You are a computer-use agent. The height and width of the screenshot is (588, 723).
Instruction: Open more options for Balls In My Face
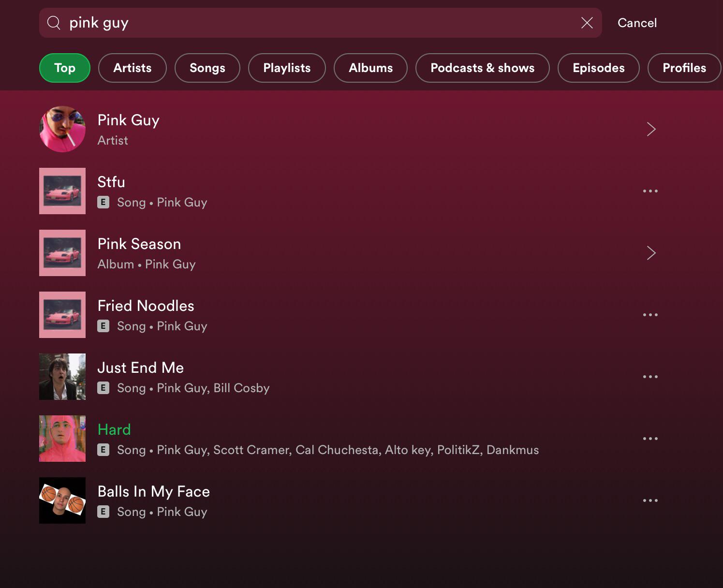pyautogui.click(x=650, y=500)
